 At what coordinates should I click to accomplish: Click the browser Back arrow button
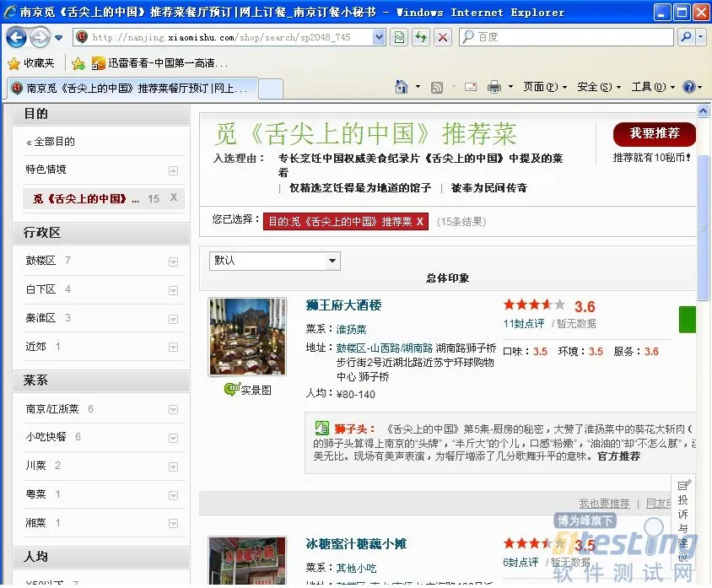coord(16,37)
